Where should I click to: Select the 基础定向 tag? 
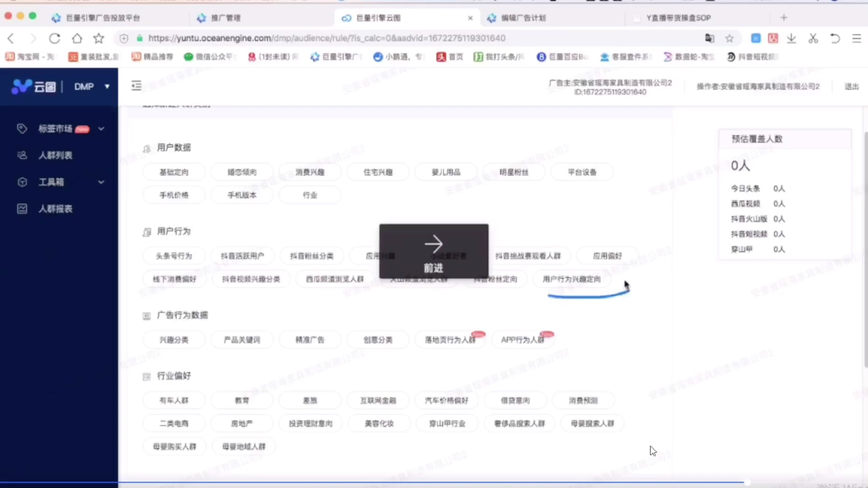click(174, 172)
